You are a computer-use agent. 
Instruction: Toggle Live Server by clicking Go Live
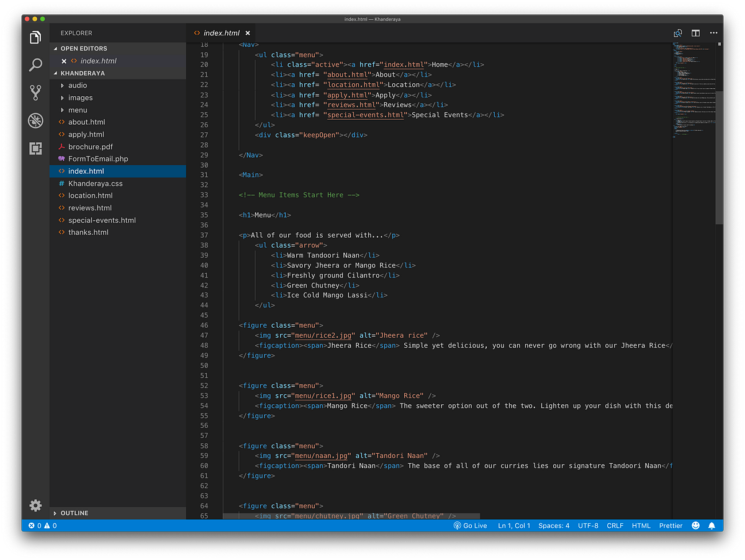pos(471,525)
